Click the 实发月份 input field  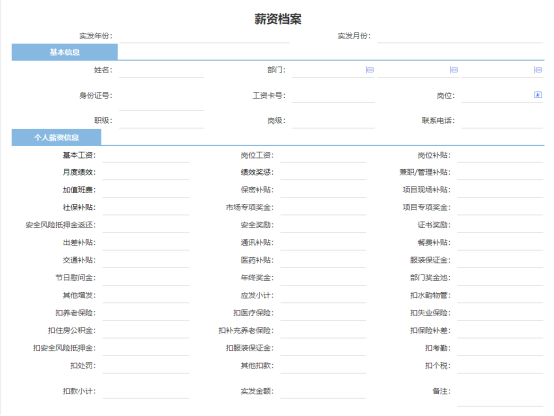click(x=460, y=36)
